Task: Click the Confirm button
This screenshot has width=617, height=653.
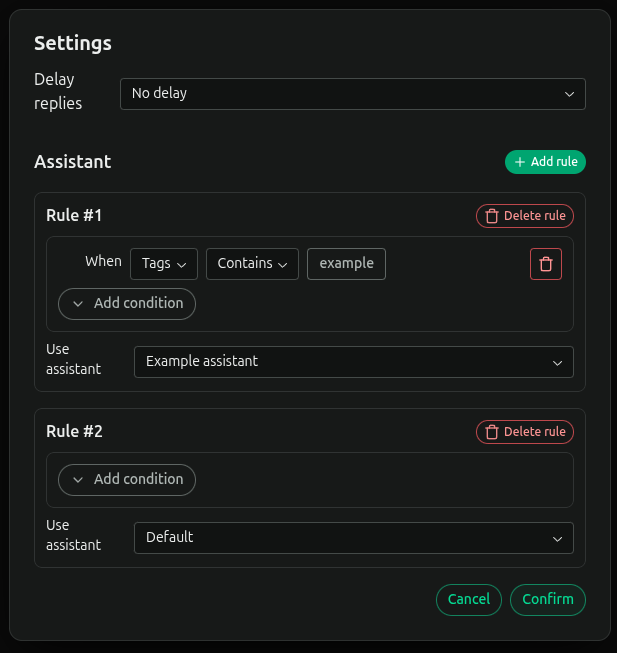Action: tap(548, 600)
